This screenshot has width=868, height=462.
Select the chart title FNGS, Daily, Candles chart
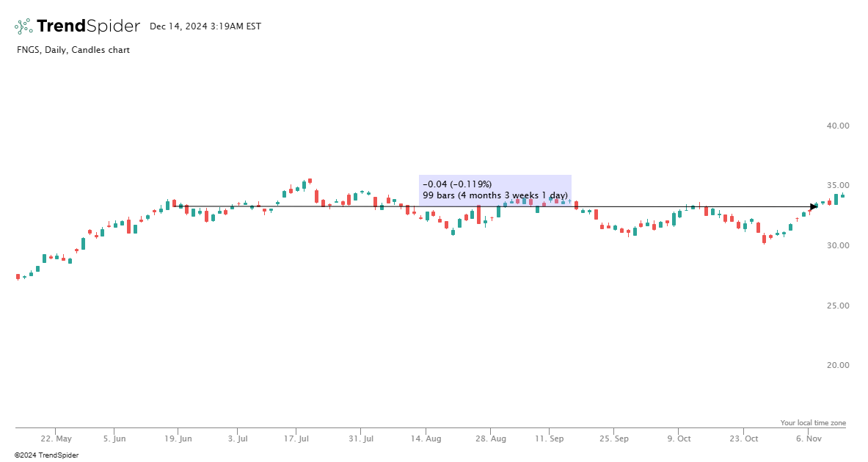click(x=73, y=50)
